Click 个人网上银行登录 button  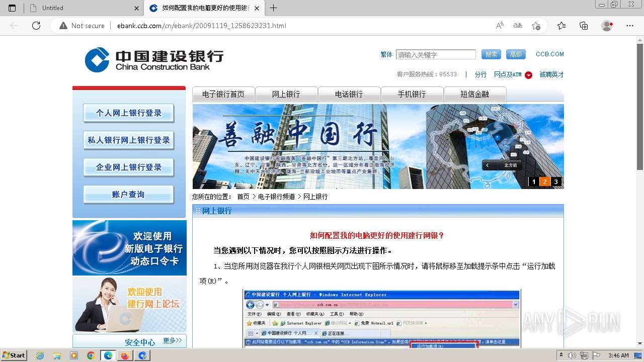click(129, 113)
